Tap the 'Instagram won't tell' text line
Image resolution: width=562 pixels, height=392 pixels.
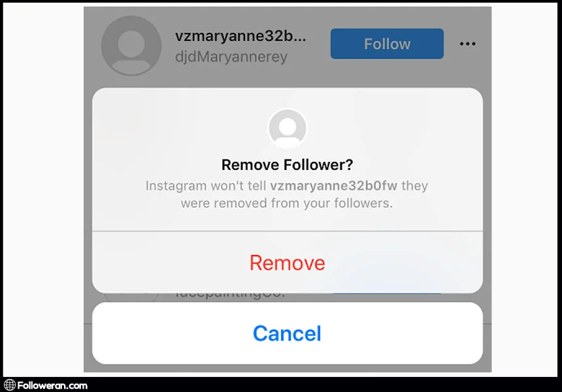pyautogui.click(x=206, y=186)
